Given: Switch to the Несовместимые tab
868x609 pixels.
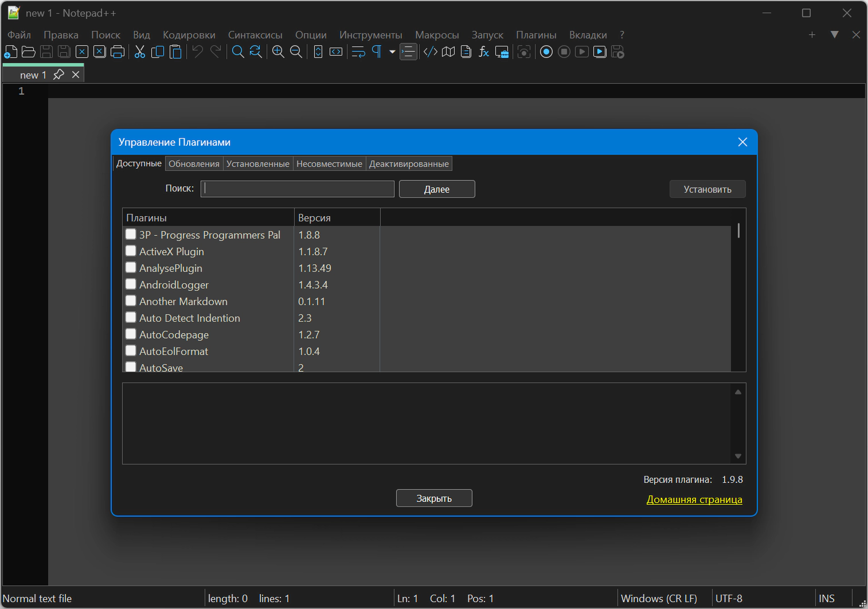Looking at the screenshot, I should [x=329, y=163].
